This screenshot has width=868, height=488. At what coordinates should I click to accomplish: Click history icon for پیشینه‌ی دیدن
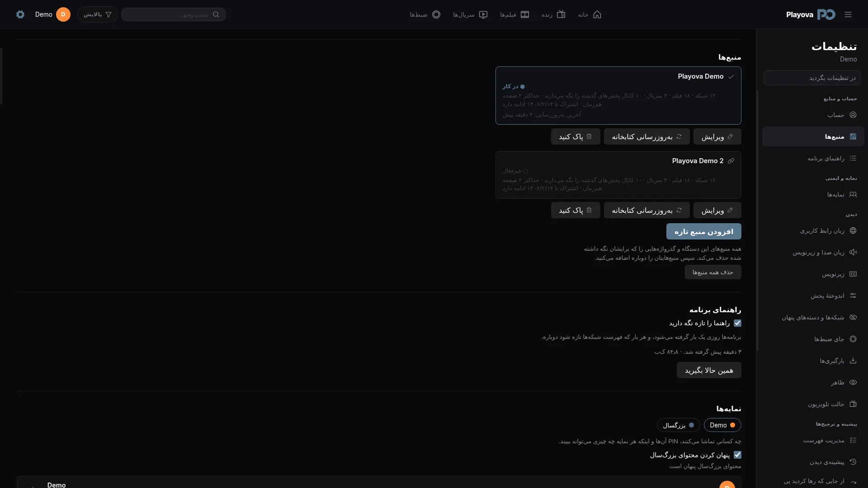click(853, 462)
